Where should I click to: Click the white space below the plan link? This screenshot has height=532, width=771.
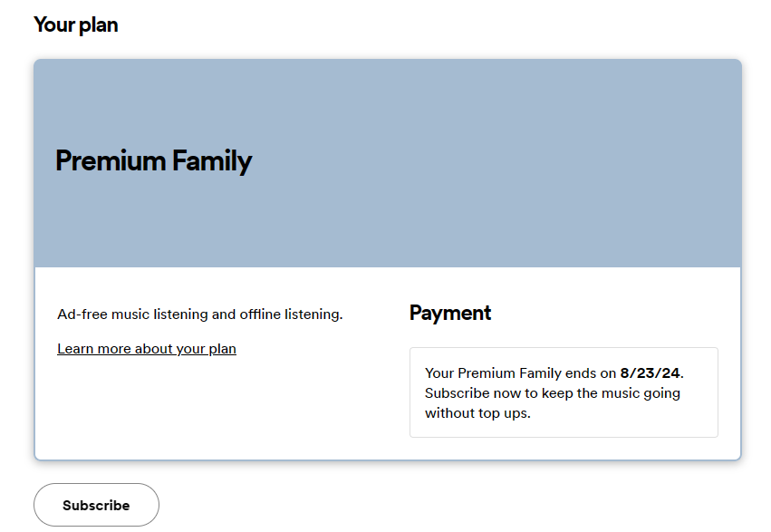[x=181, y=408]
